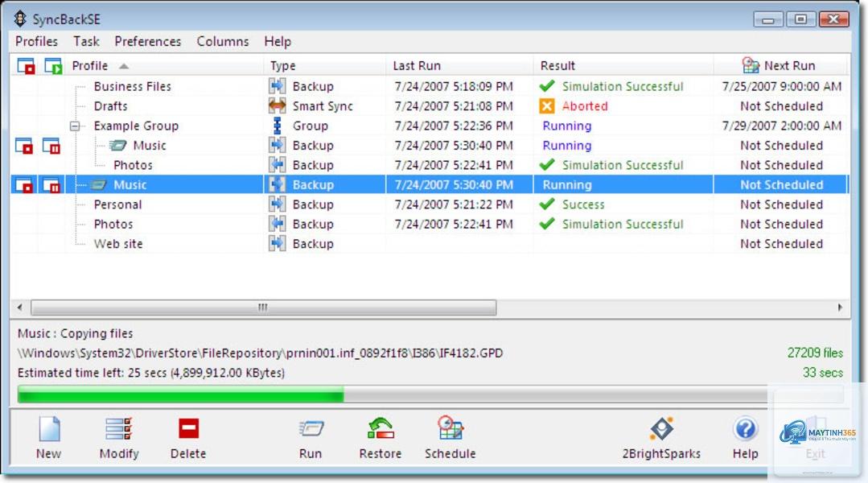Image resolution: width=868 pixels, height=483 pixels.
Task: Sort by the Profile column header
Action: 89,66
